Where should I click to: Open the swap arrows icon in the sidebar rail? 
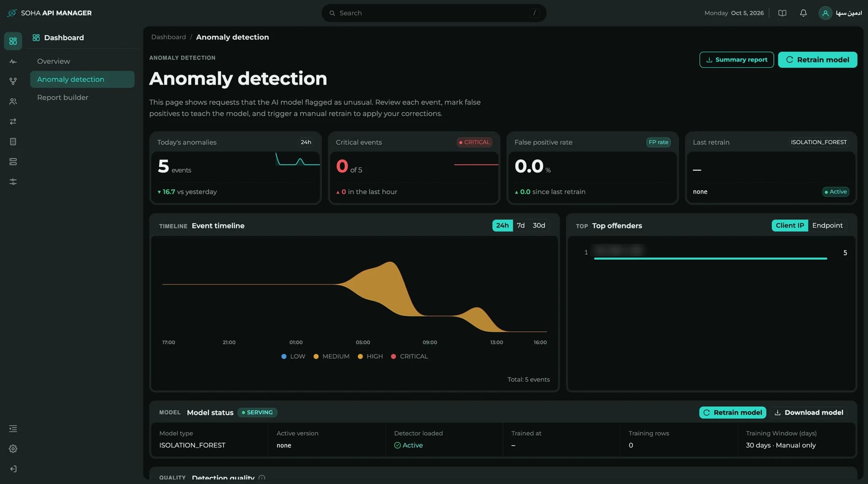13,121
